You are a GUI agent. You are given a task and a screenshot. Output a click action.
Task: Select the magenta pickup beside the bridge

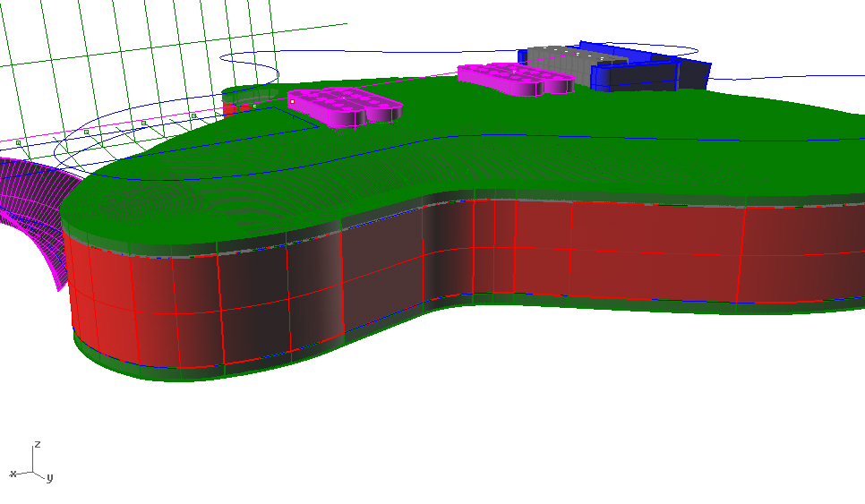point(517,78)
